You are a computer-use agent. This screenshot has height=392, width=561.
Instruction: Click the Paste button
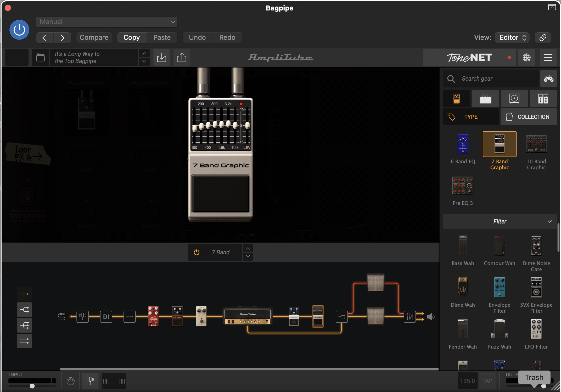162,37
